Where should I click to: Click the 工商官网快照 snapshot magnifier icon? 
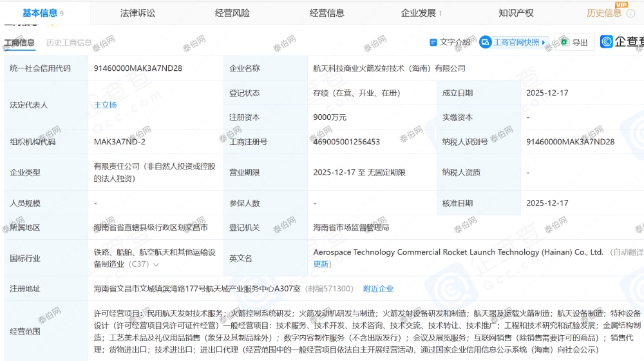tap(485, 43)
